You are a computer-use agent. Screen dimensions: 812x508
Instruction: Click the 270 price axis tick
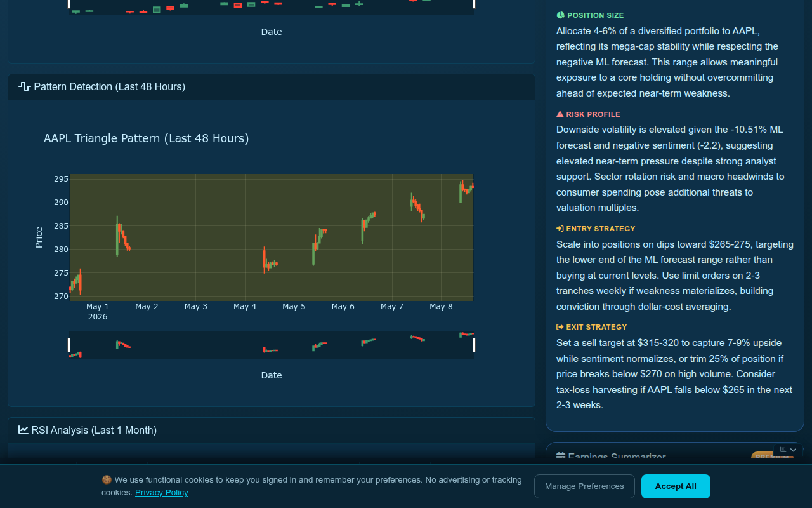pyautogui.click(x=61, y=297)
